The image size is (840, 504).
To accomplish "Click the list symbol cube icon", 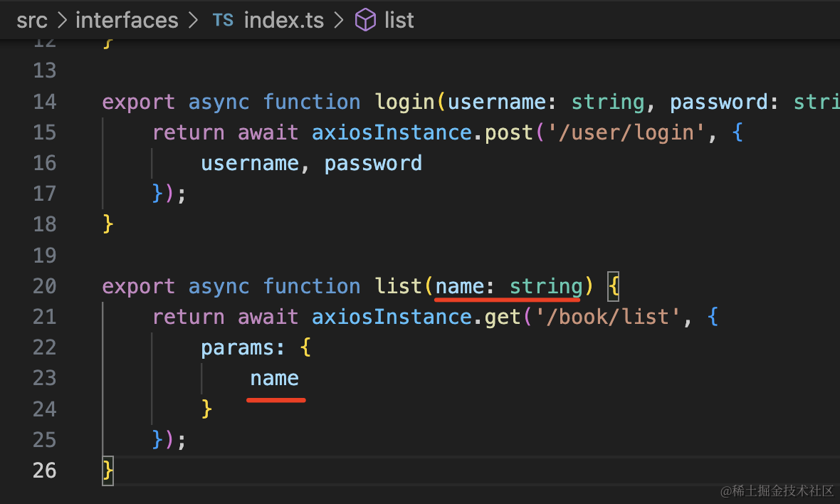I will point(365,21).
